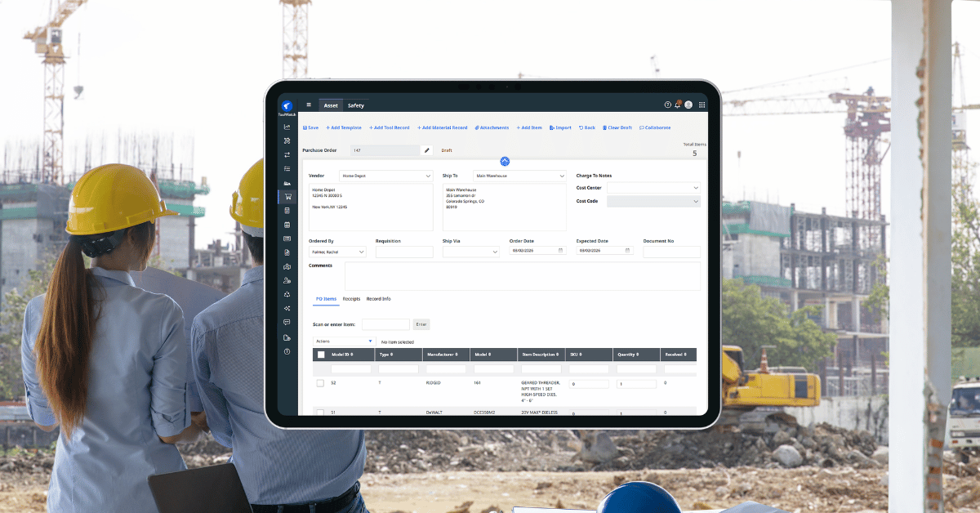The width and height of the screenshot is (980, 513).
Task: Open the Receipts tab
Action: 351,299
